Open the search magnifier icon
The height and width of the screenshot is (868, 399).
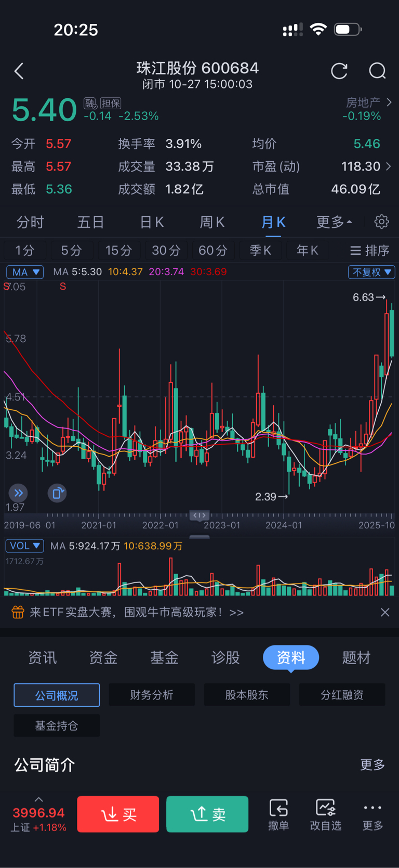point(378,71)
